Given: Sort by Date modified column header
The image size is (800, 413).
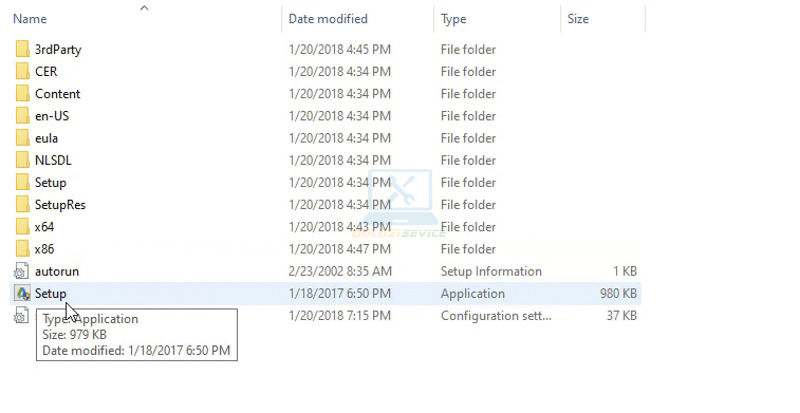Looking at the screenshot, I should (328, 19).
